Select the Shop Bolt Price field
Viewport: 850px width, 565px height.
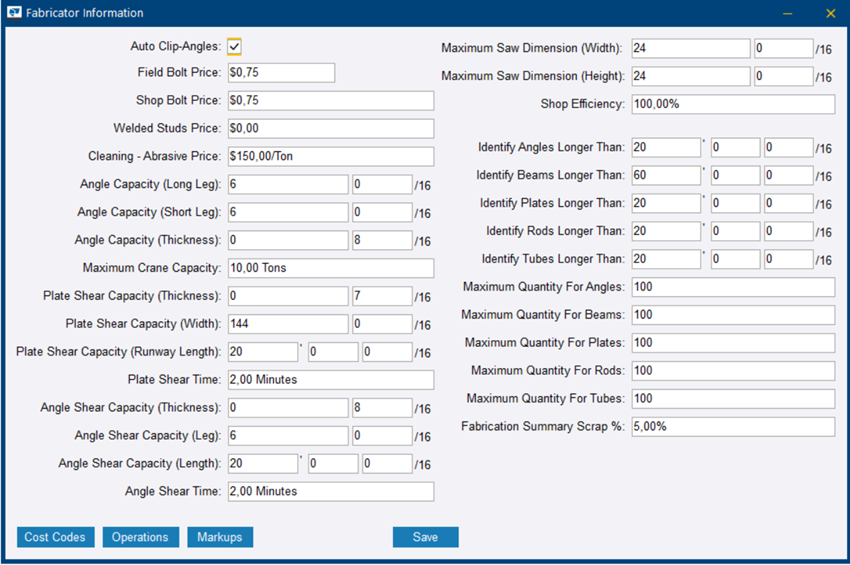[x=330, y=101]
